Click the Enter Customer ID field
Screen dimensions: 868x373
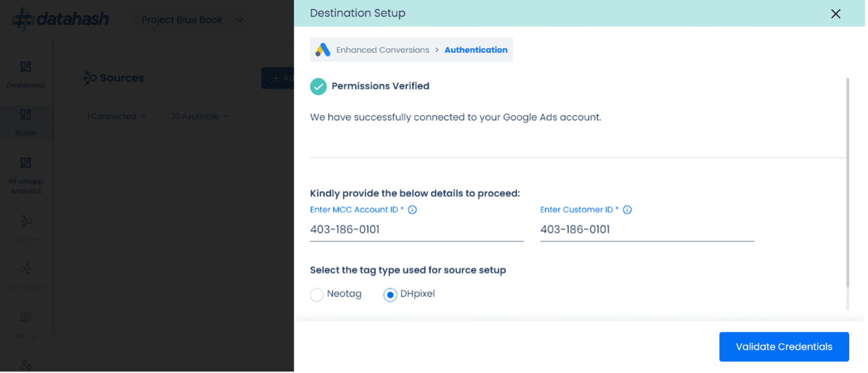[x=648, y=231]
